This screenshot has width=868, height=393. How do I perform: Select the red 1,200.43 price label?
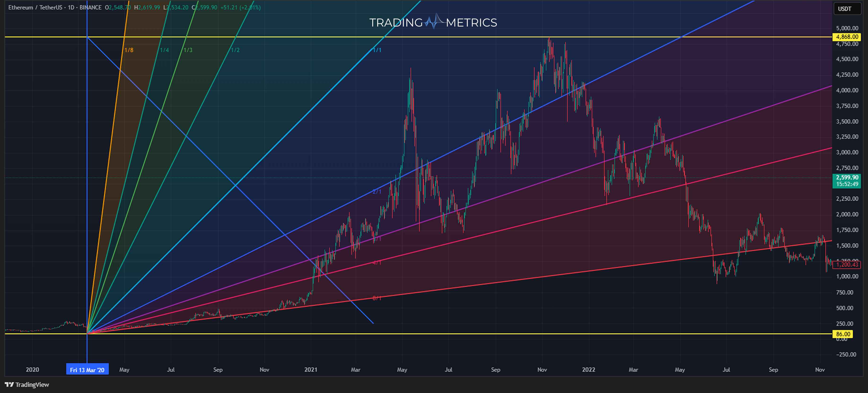847,265
